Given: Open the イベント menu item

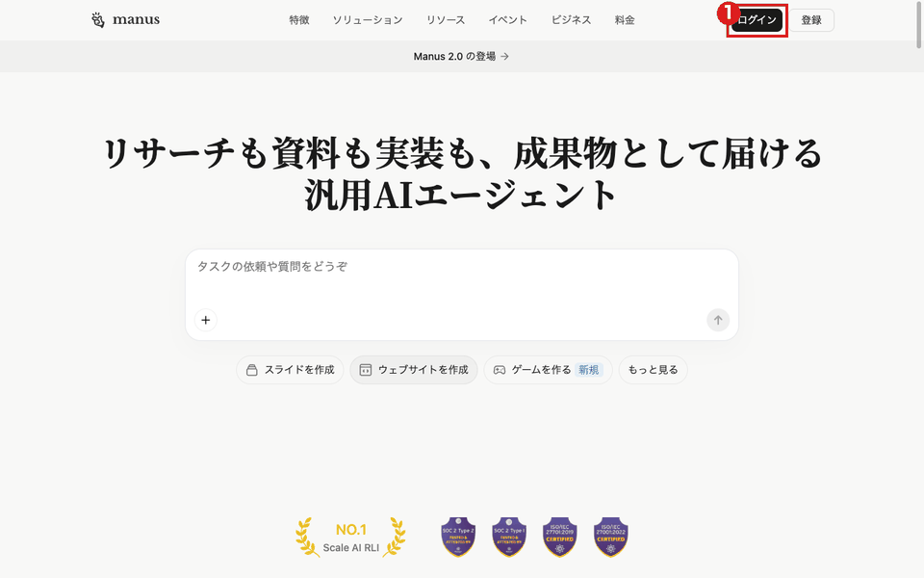Looking at the screenshot, I should tap(507, 20).
